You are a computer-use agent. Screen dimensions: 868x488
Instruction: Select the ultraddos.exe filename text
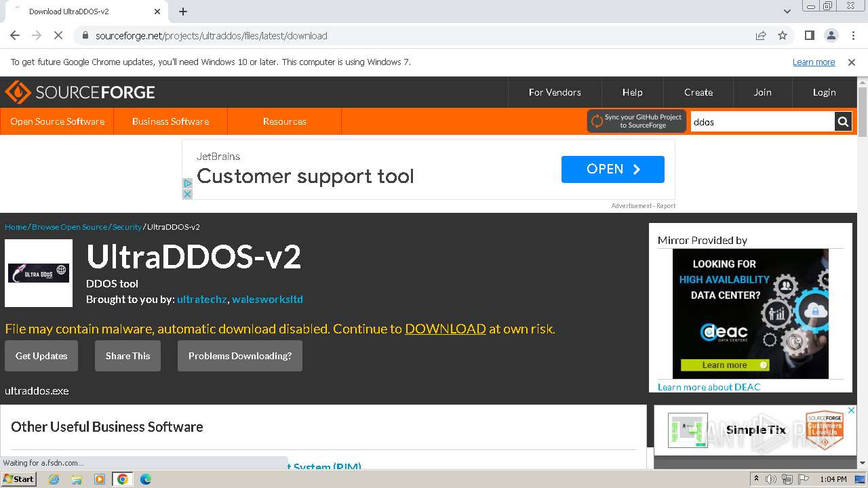click(x=37, y=391)
